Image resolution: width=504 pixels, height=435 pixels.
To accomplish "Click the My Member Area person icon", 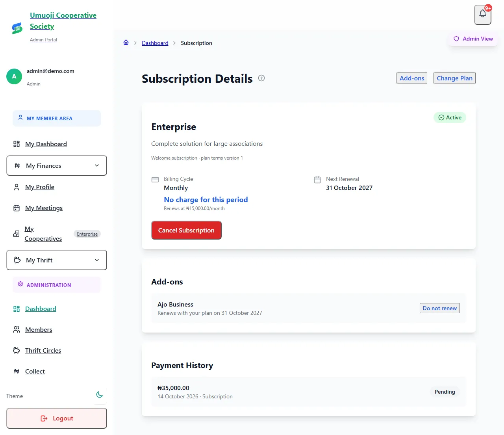I will tap(20, 117).
